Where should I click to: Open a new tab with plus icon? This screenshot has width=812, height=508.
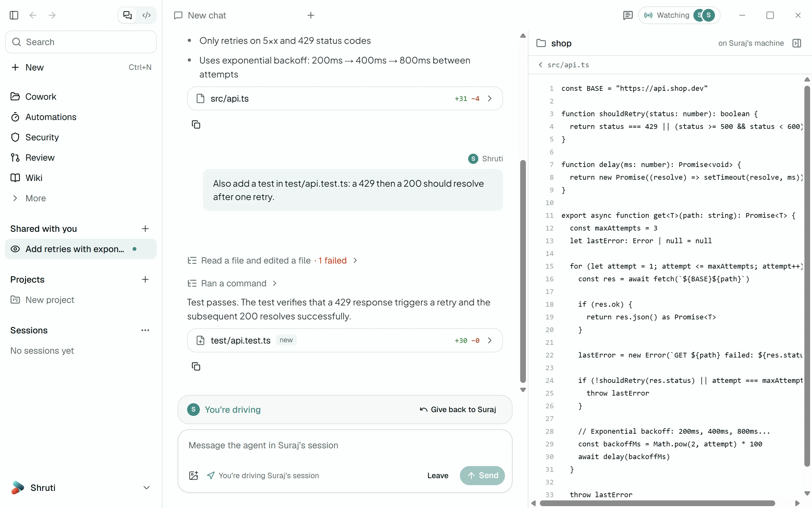pos(311,15)
